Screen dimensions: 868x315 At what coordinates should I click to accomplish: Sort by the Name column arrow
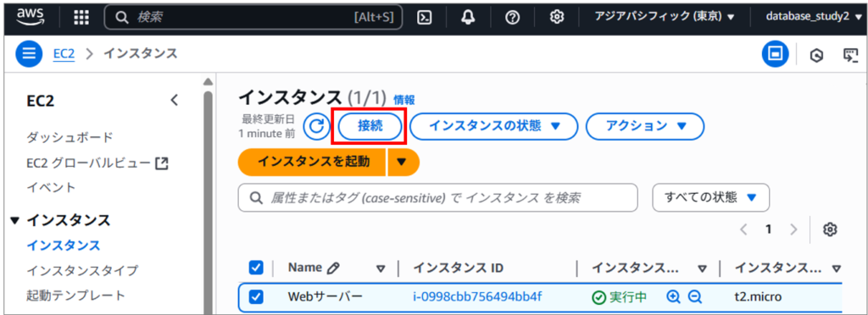pyautogui.click(x=381, y=268)
